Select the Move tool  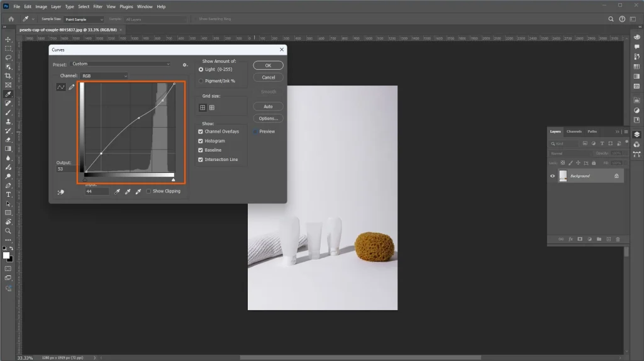8,40
